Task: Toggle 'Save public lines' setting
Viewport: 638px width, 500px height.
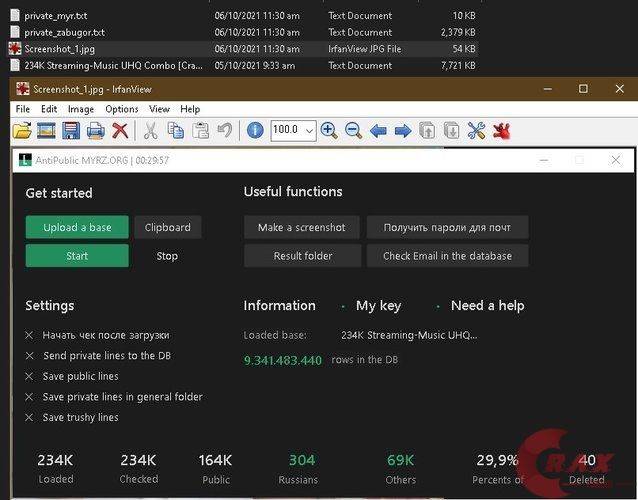Action: click(29, 376)
